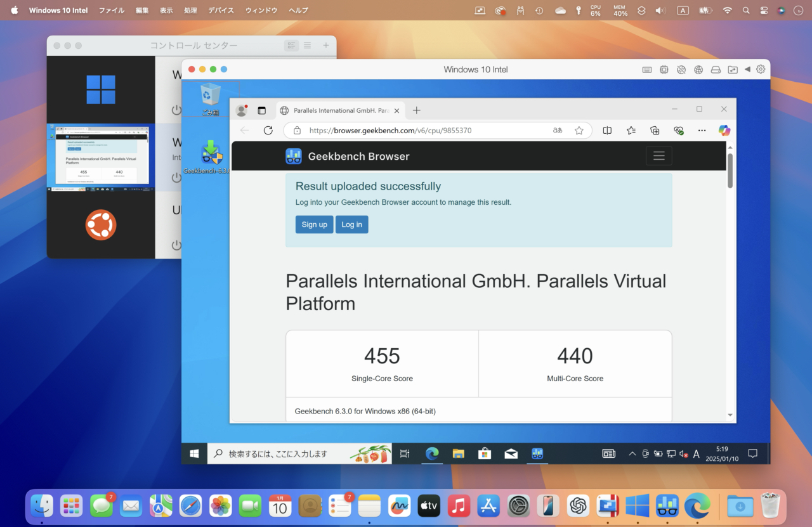Click the Geekbench Browser logo link
The height and width of the screenshot is (527, 812).
point(348,156)
